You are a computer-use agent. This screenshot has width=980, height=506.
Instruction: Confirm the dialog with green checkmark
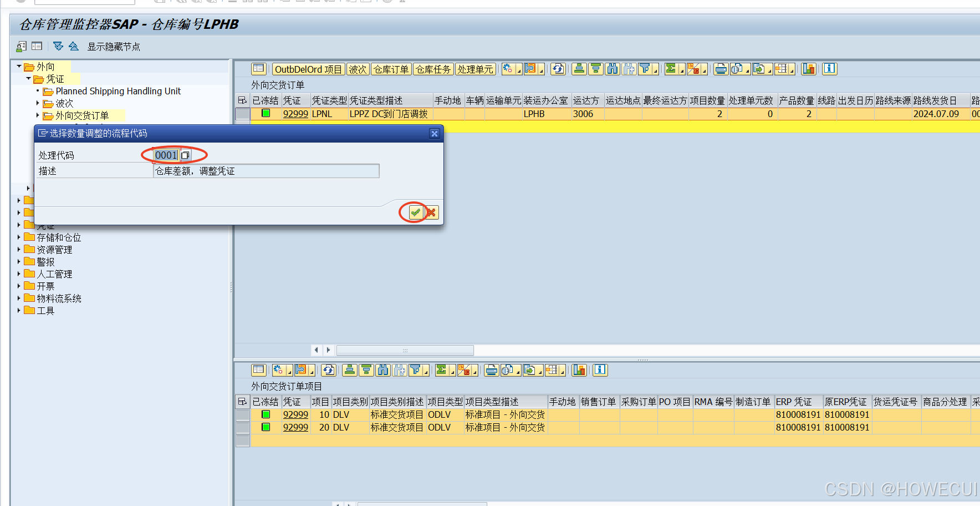pyautogui.click(x=415, y=212)
